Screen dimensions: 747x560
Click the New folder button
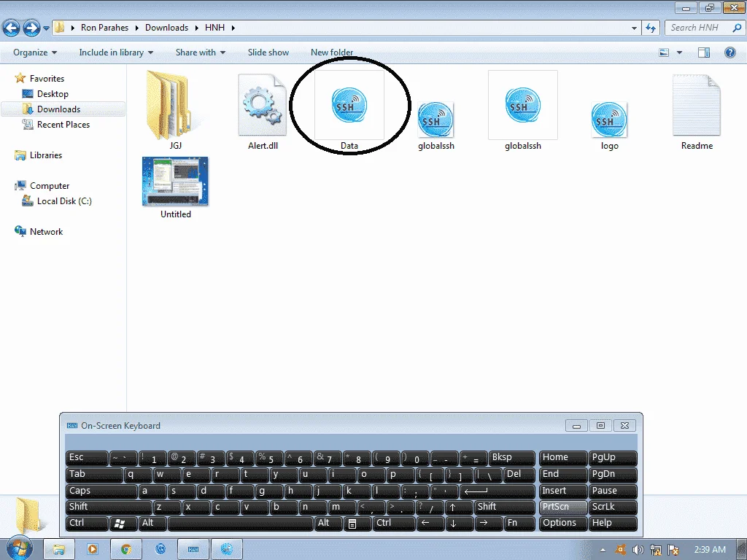[x=332, y=52]
